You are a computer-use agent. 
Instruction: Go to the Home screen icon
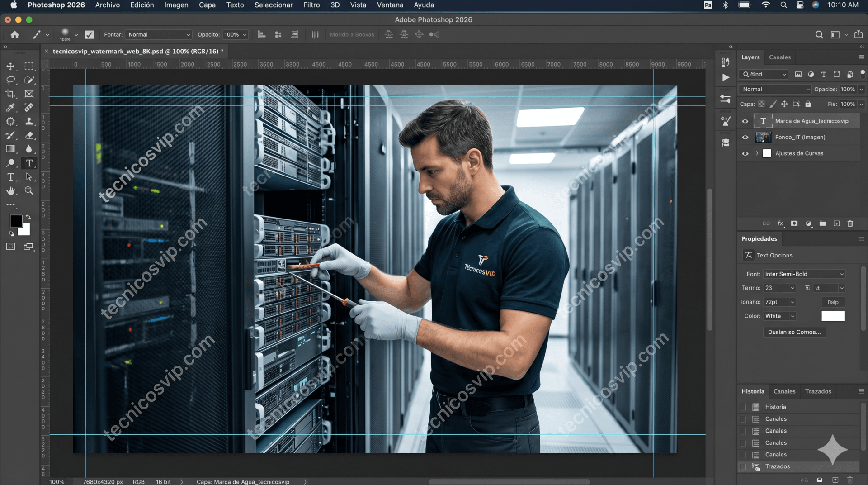[x=15, y=34]
